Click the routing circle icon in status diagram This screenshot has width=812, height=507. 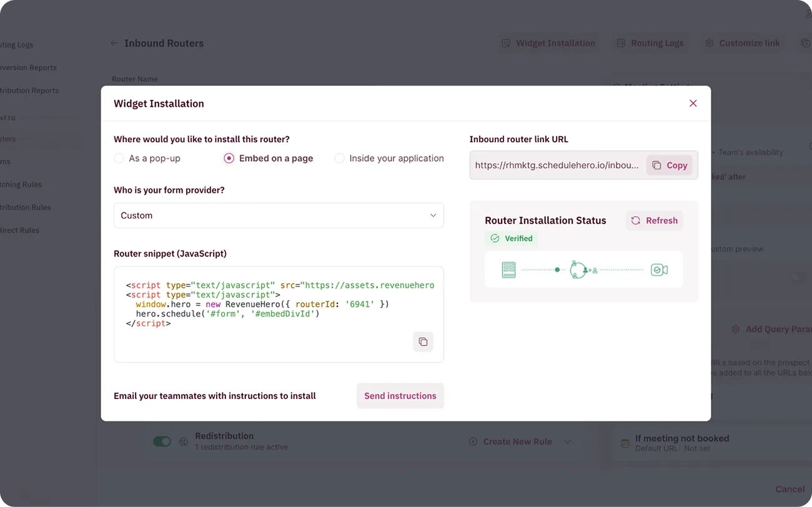click(x=579, y=270)
